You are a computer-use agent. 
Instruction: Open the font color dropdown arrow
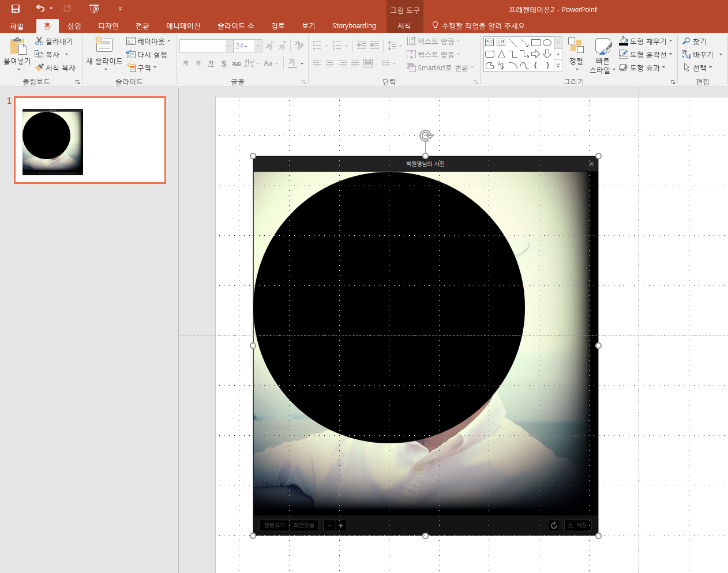tap(302, 63)
